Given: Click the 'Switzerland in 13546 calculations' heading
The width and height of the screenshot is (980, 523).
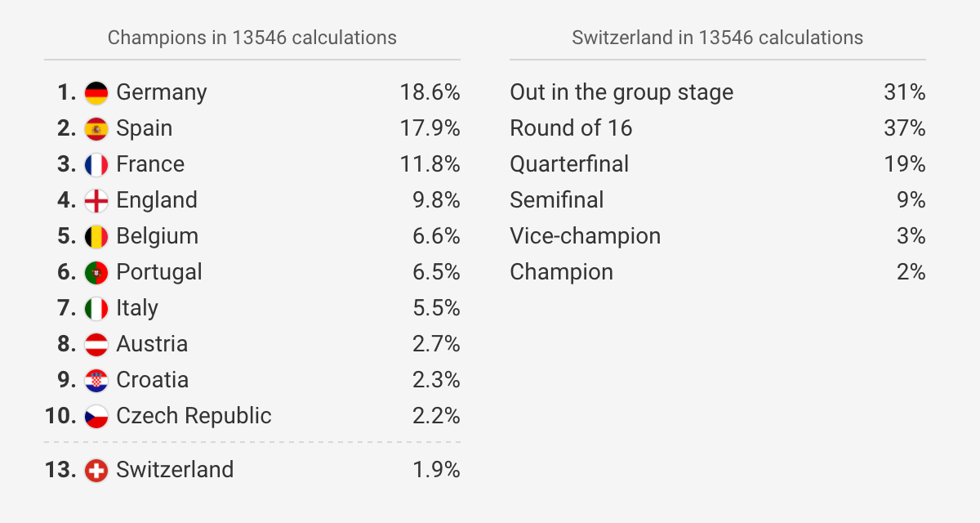Looking at the screenshot, I should (718, 38).
